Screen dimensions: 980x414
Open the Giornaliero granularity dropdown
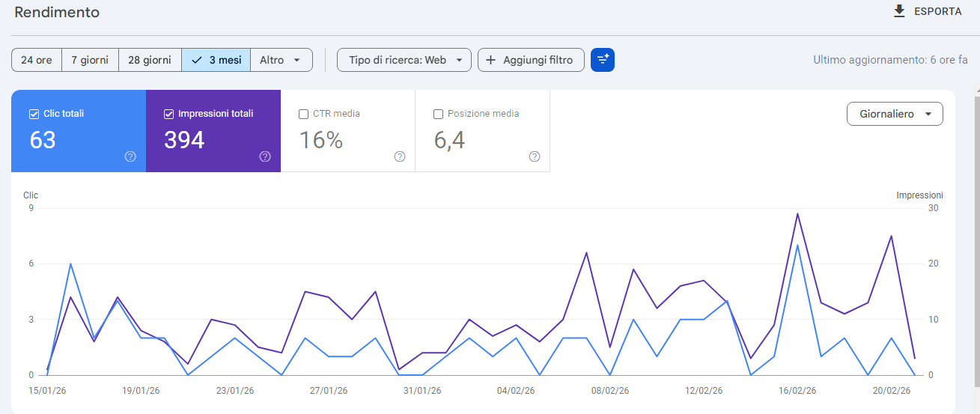(895, 114)
